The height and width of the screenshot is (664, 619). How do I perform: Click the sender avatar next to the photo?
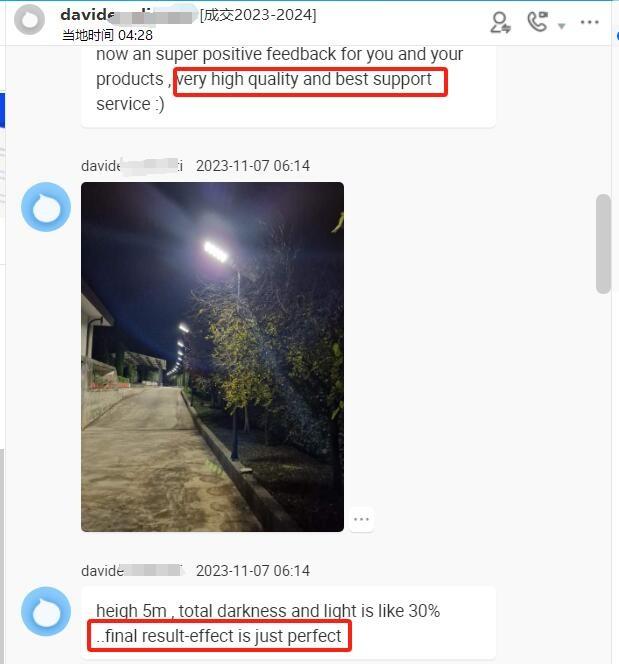pos(46,207)
